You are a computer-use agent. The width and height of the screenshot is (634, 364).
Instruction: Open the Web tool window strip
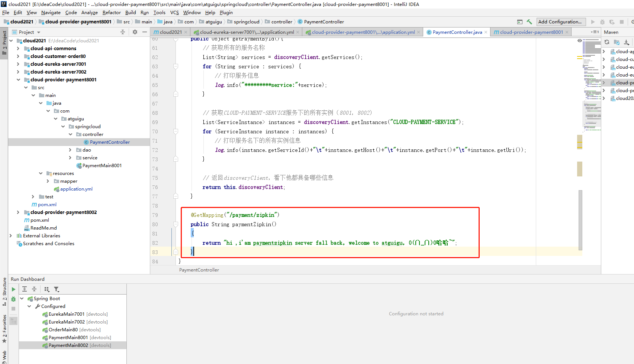pyautogui.click(x=4, y=357)
